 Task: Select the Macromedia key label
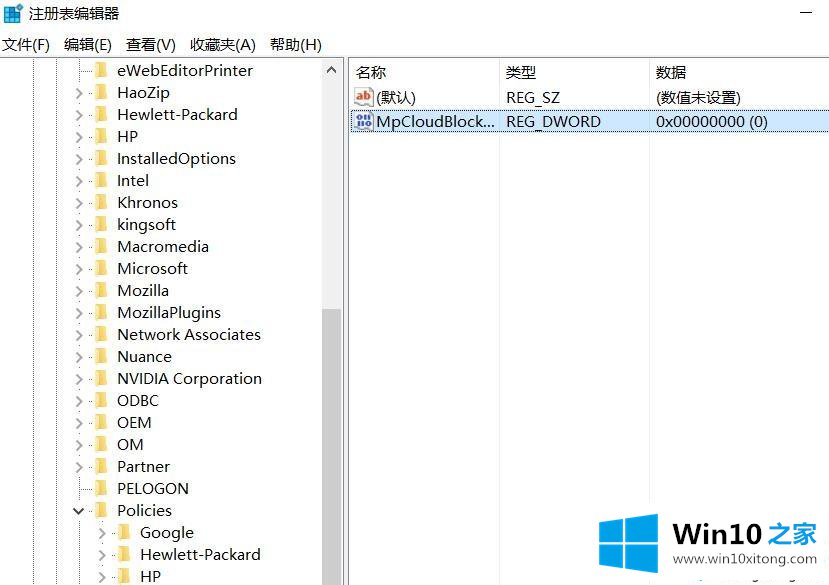pyautogui.click(x=163, y=246)
